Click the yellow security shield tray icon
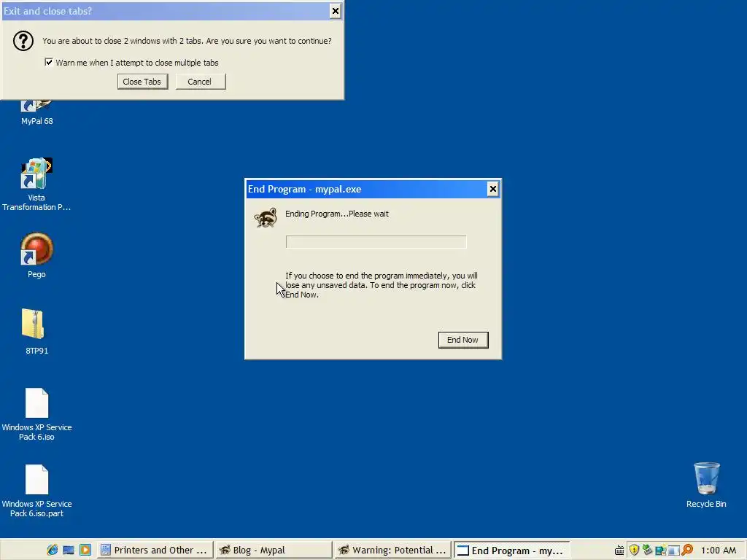Image resolution: width=747 pixels, height=560 pixels. pyautogui.click(x=634, y=550)
